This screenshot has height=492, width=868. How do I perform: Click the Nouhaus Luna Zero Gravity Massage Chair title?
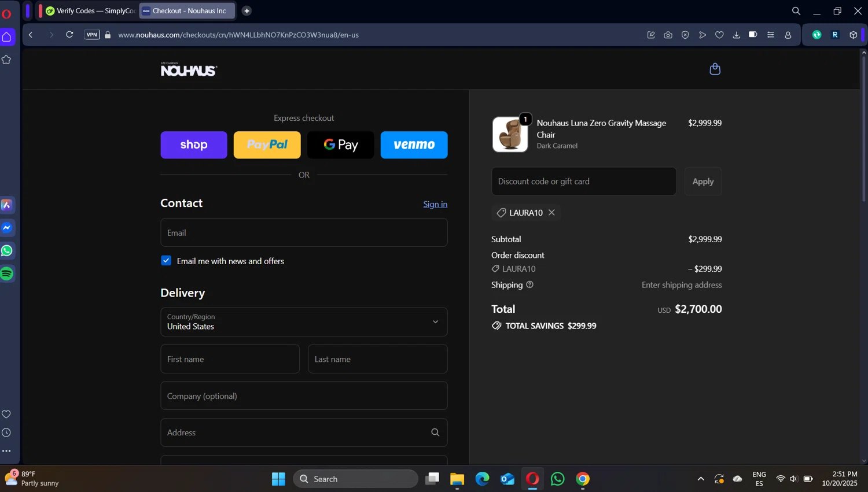pos(601,129)
